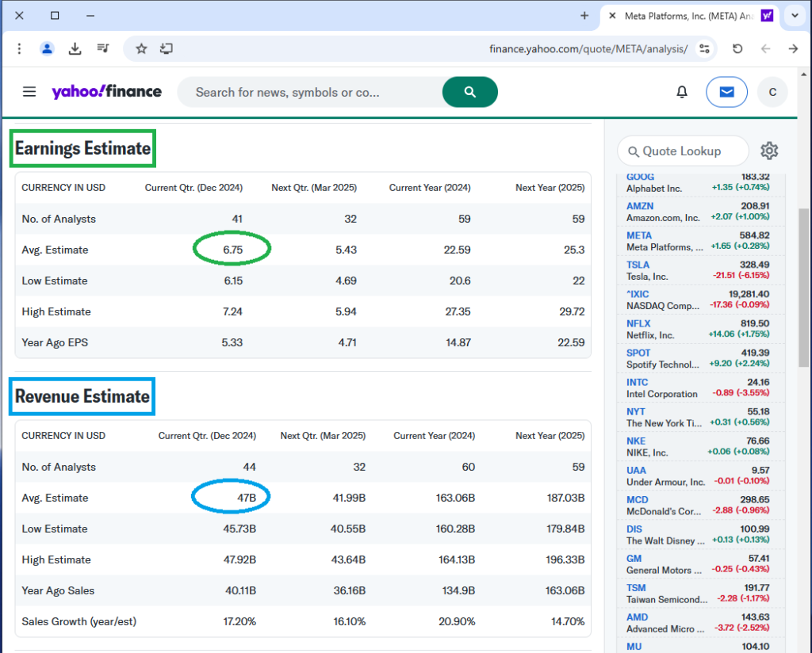Open a new browser tab
Image resolution: width=812 pixels, height=653 pixels.
click(x=584, y=16)
